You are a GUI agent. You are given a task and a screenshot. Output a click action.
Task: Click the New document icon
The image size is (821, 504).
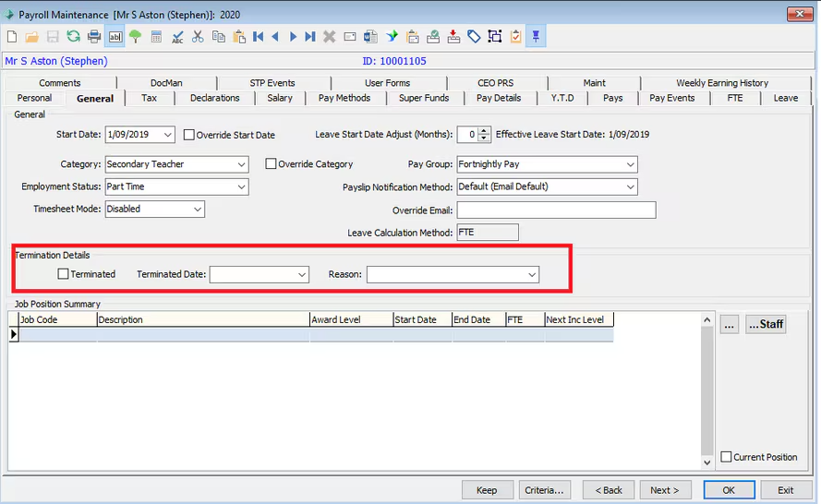[x=12, y=37]
